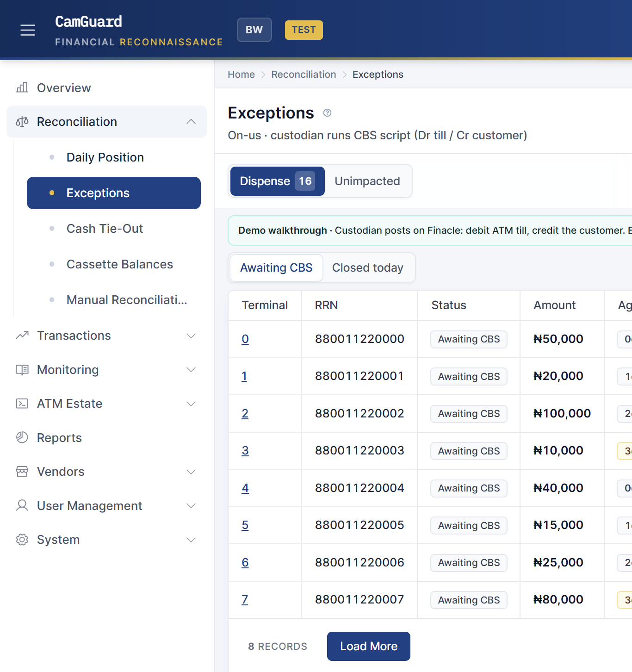Viewport: 632px width, 672px height.
Task: Click the CamGuard logo title
Action: coord(89,21)
